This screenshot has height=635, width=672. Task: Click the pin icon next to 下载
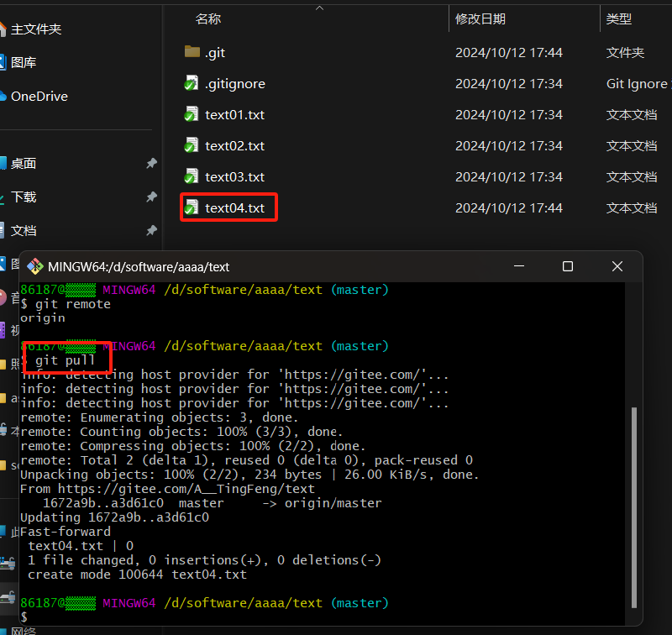point(151,197)
